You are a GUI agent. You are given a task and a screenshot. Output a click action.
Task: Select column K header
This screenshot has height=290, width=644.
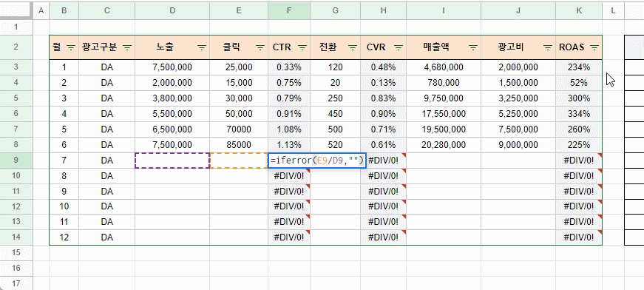click(579, 11)
